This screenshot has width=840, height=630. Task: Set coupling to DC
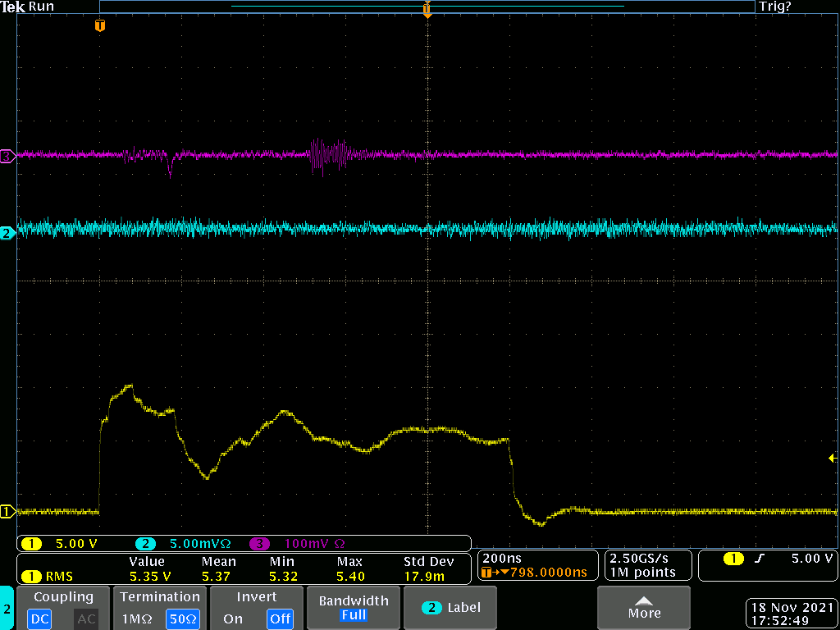(x=39, y=619)
